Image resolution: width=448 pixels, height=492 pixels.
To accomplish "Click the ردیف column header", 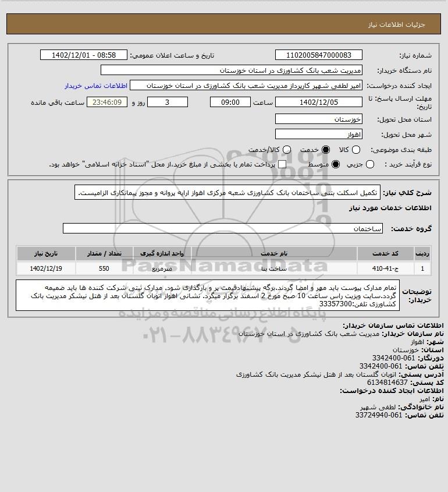I will pyautogui.click(x=422, y=253).
